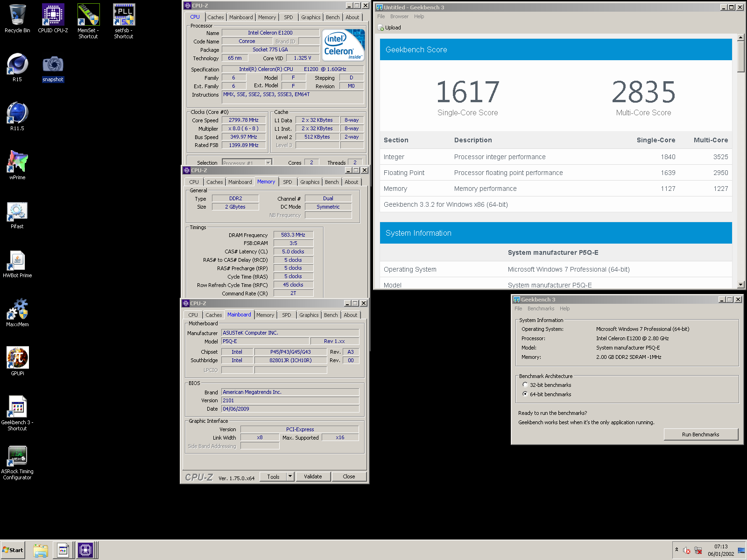Launch the R11.5 Cinebench icon
This screenshot has height=560, width=747.
(17, 117)
